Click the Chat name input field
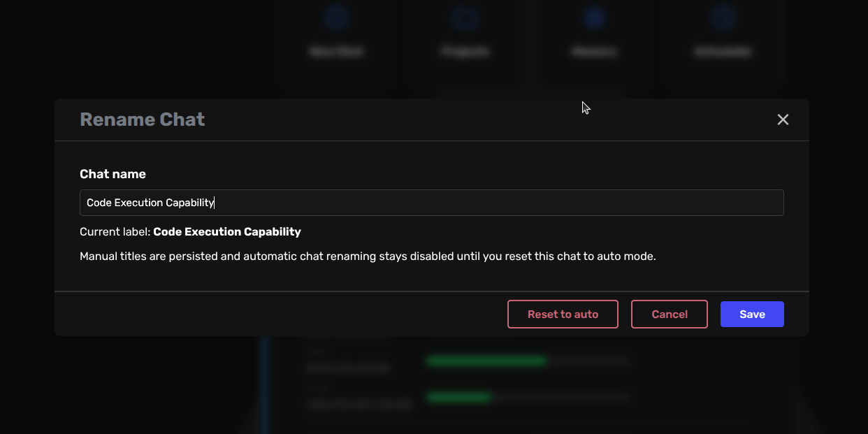The height and width of the screenshot is (434, 868). [432, 203]
